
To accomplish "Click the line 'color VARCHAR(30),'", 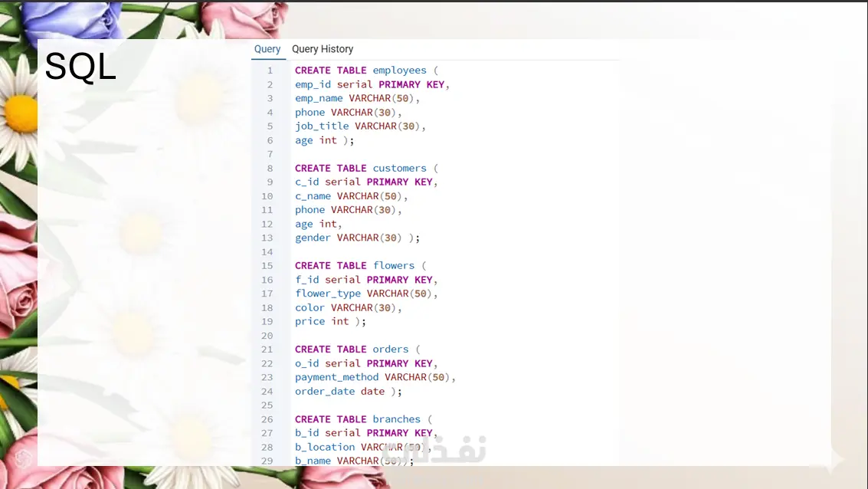I will [349, 308].
